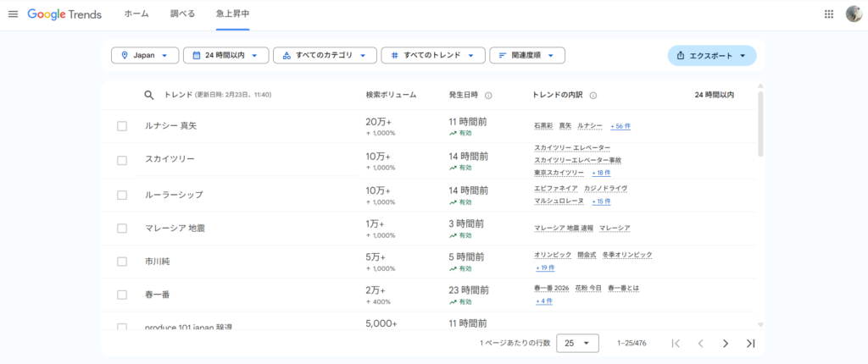Go to the ホーム tab
Image resolution: width=868 pixels, height=364 pixels.
136,14
